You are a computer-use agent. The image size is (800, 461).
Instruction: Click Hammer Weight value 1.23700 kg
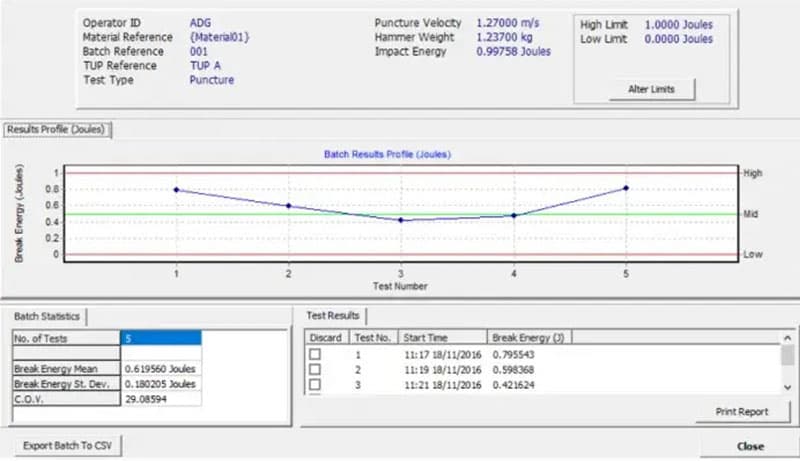tap(504, 37)
